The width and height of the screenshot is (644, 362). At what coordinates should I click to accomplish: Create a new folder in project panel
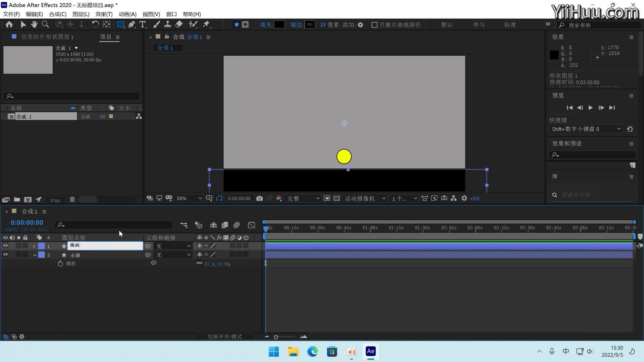(17, 199)
